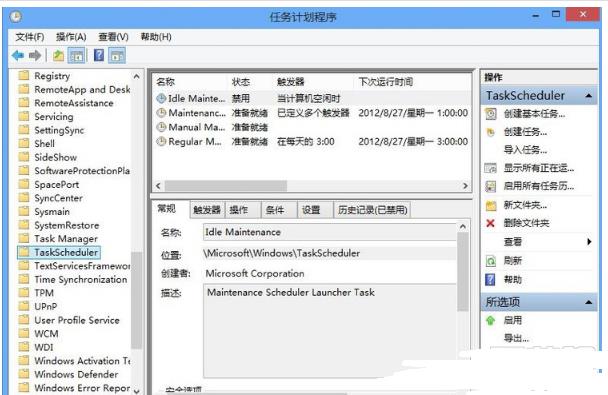
Task: Click the clock icon of Maintenance Configurator row
Action: point(161,113)
